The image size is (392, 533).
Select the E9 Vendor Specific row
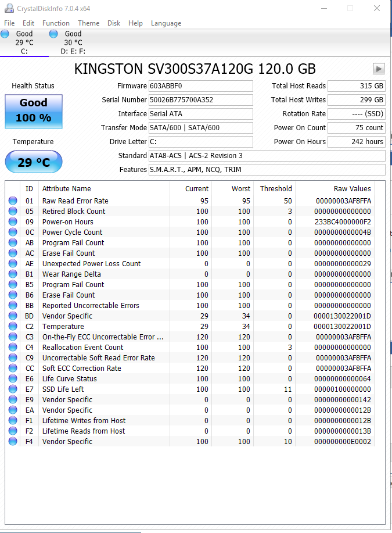tap(190, 400)
